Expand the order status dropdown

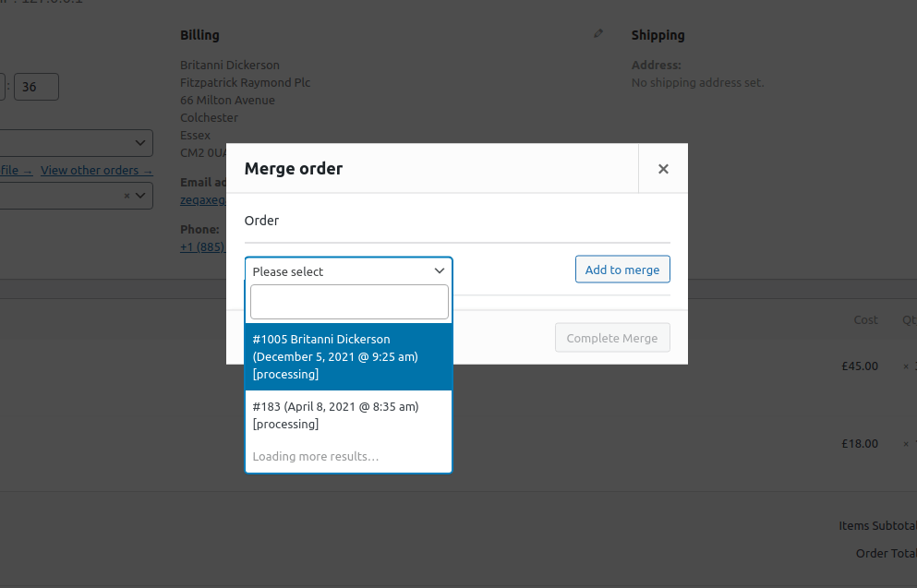pos(140,142)
